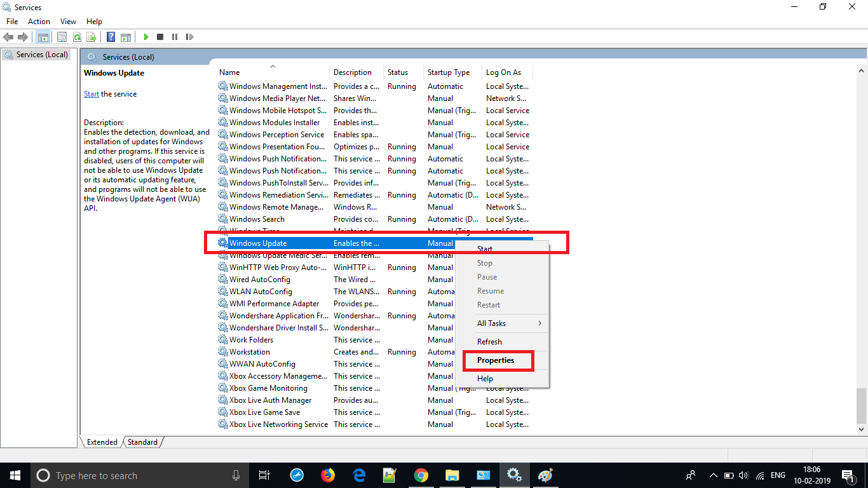Click the green Refresh toolbar icon
868x488 pixels.
coord(77,37)
